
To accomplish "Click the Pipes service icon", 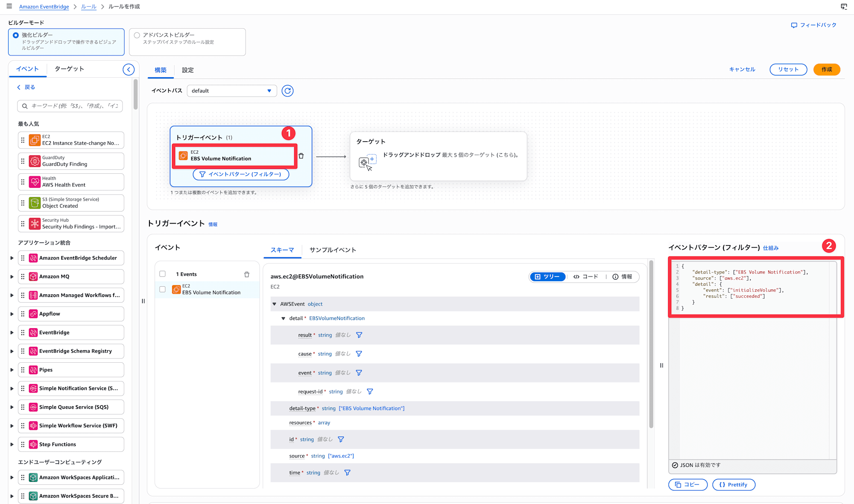I will pyautogui.click(x=33, y=370).
